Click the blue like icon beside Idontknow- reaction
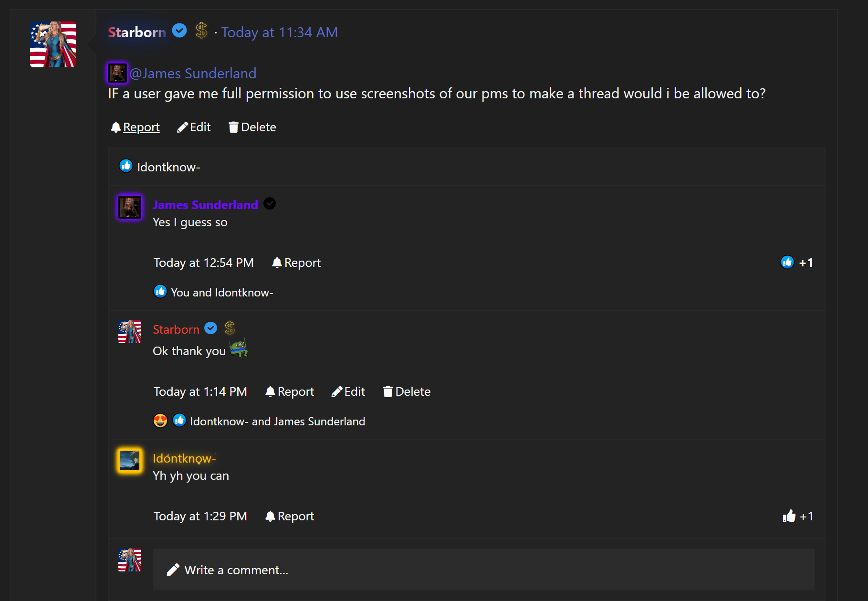Screen dimensions: 868x601 [126, 166]
